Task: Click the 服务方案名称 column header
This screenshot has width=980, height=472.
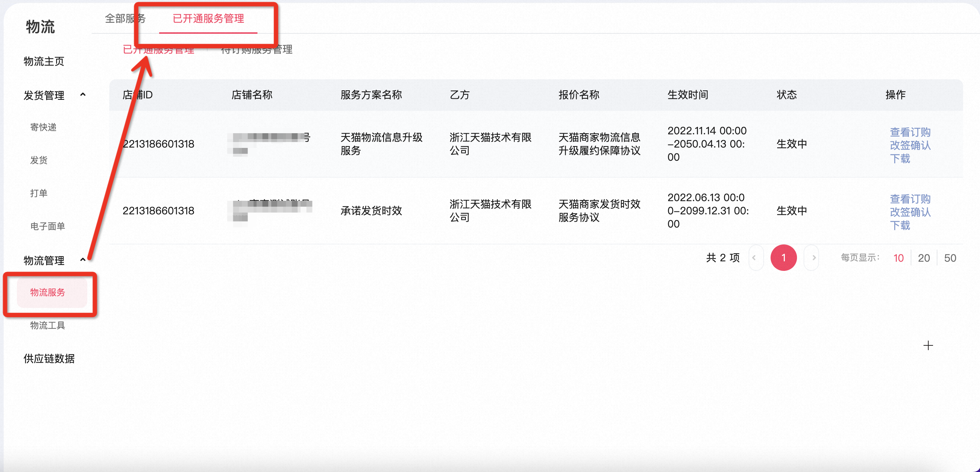Action: 371,94
